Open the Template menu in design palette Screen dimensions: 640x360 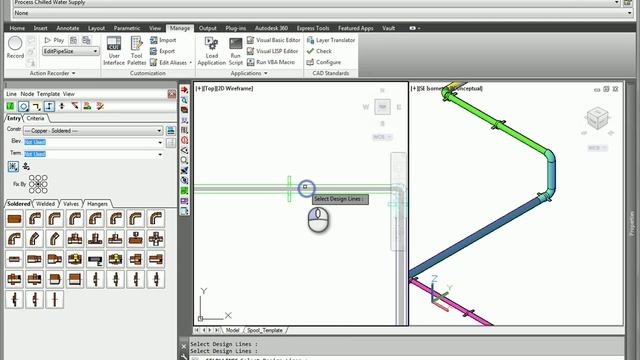(48, 94)
